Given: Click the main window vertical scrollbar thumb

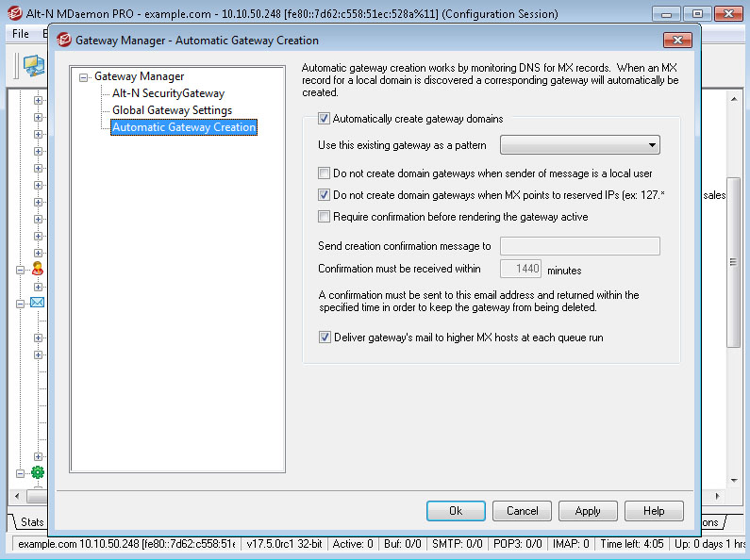Looking at the screenshot, I should click(x=733, y=262).
